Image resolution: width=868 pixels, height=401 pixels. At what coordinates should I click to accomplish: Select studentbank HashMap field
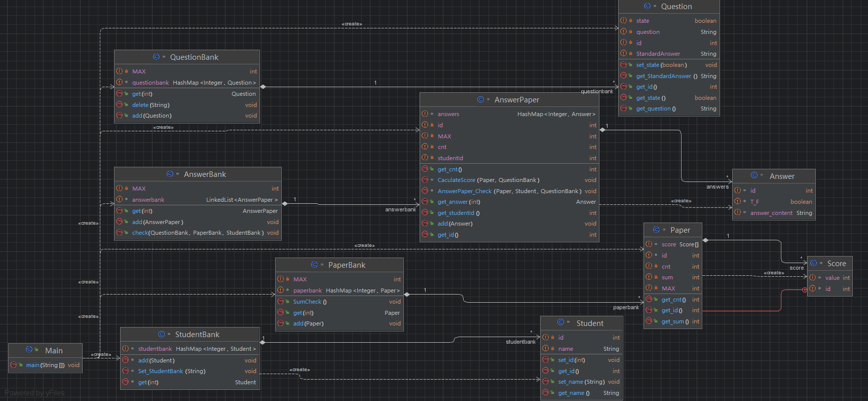click(190, 349)
